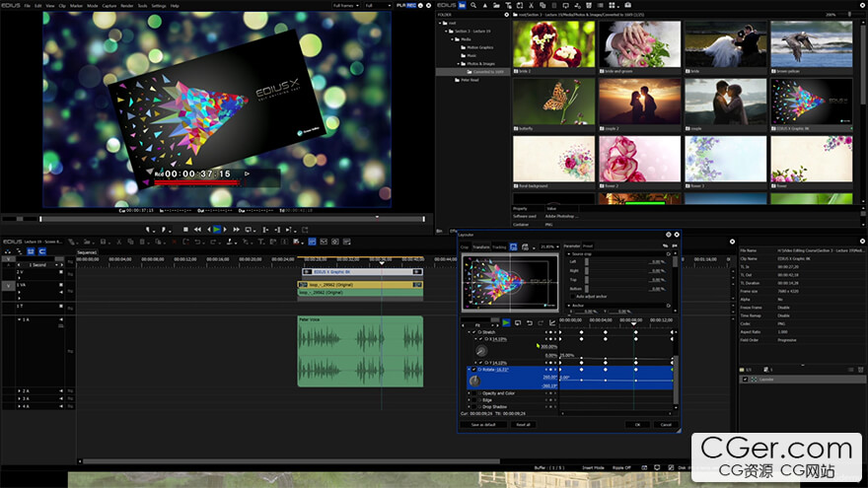The width and height of the screenshot is (868, 488).
Task: Select the Peter Voice audio clip
Action: pos(360,351)
